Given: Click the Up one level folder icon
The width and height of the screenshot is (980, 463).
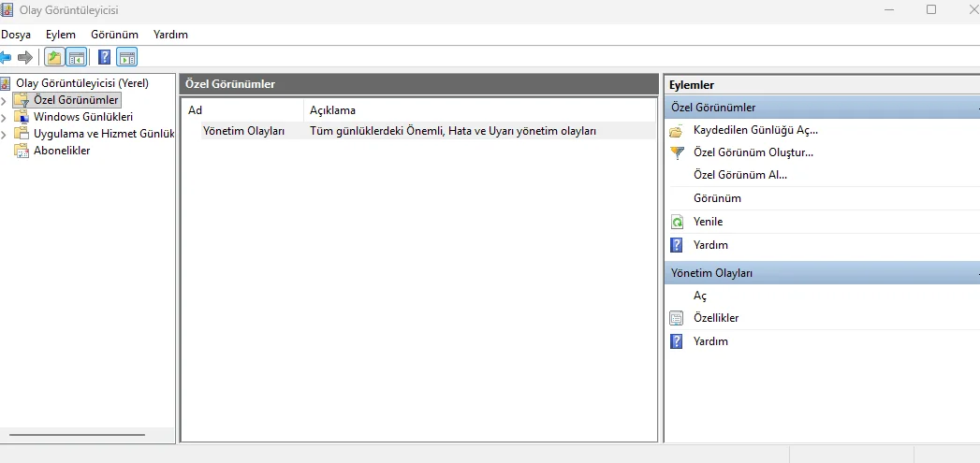Looking at the screenshot, I should (x=54, y=58).
